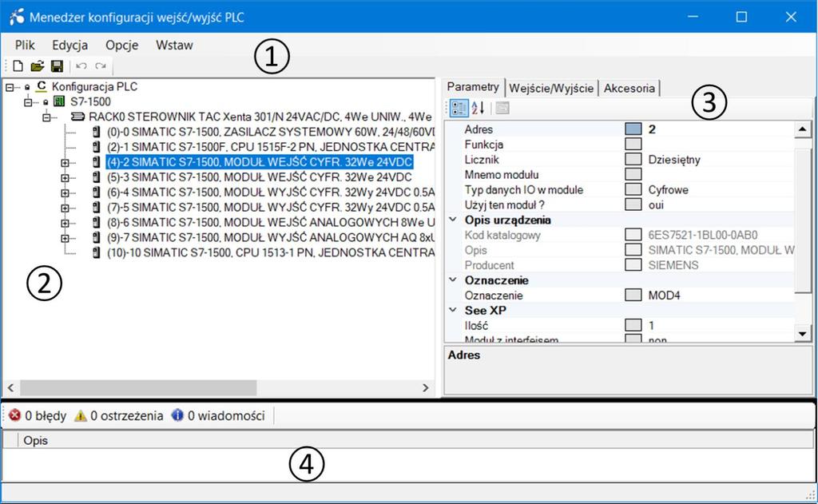Expand the (6)-4 MODUŁ WYJŚĆ CYFR. node
The height and width of the screenshot is (504, 818).
pyautogui.click(x=65, y=193)
